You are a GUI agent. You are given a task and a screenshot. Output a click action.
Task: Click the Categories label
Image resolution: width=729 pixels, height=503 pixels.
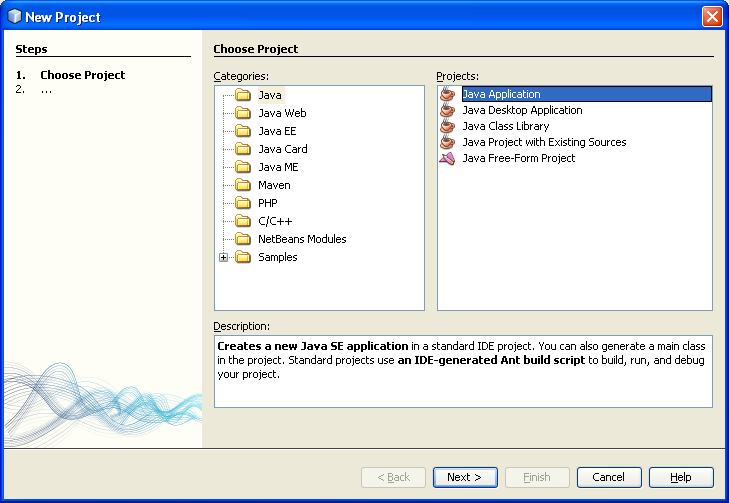[x=241, y=76]
